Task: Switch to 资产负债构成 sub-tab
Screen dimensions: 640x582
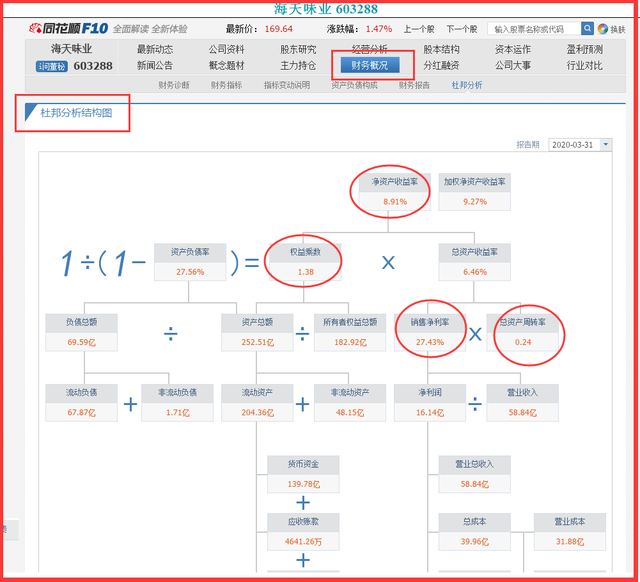Action: tap(354, 85)
